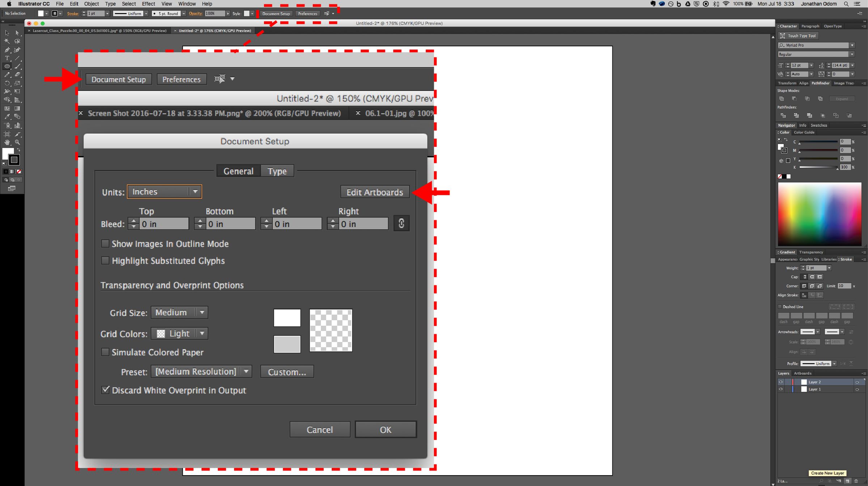The image size is (868, 486).
Task: Click the Unite shape mode icon
Action: click(x=782, y=99)
